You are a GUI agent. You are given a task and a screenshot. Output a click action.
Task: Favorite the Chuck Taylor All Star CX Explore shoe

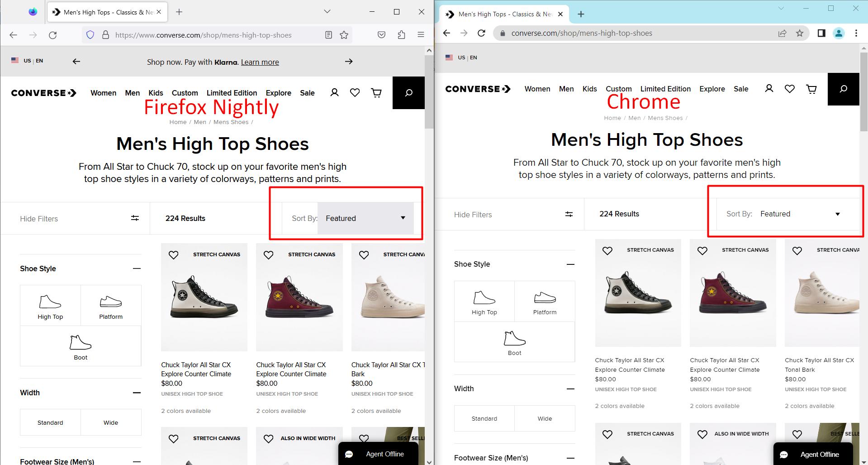(173, 255)
